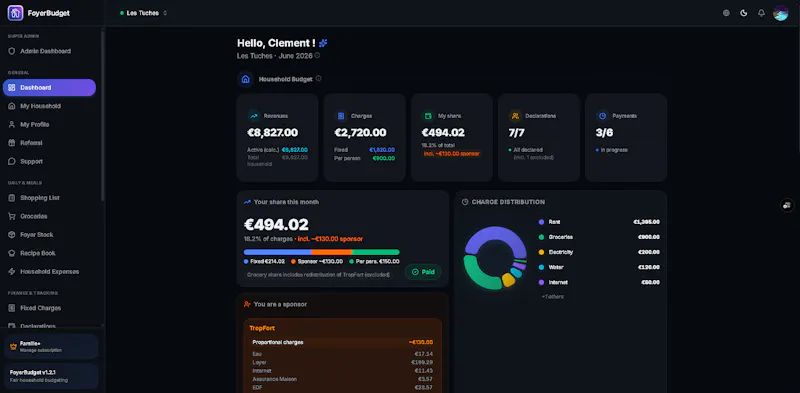Click the Water €120.00 row
Image resolution: width=800 pixels, height=393 pixels.
pos(599,267)
